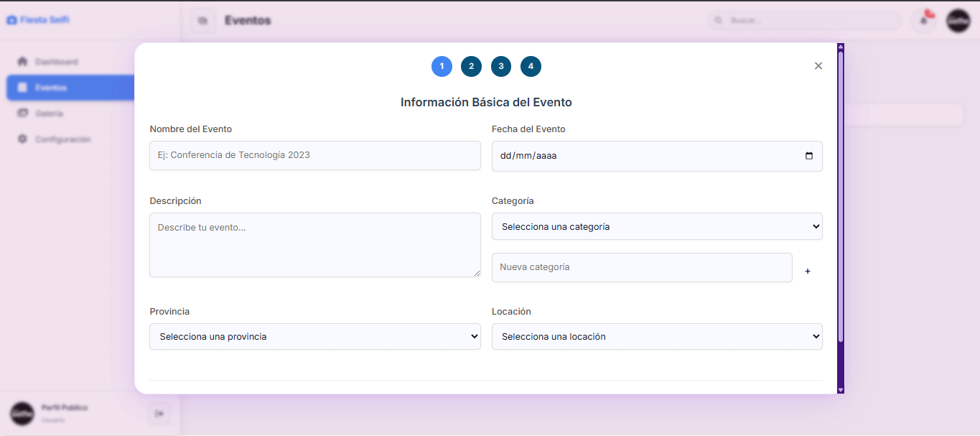Screen dimensions: 980x436
Task: Click the Fiesta Selfi camera logo
Action: coord(11,19)
